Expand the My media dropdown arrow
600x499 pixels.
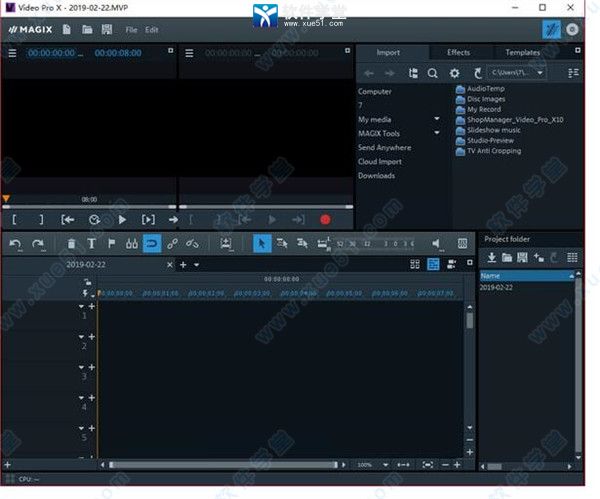437,119
